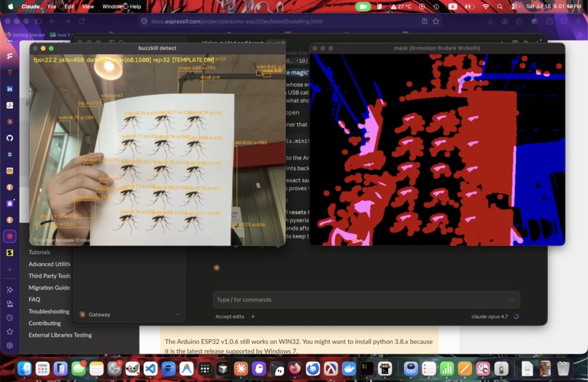Reload the Espressif docs page
Viewport: 588px width, 382px height.
click(82, 21)
